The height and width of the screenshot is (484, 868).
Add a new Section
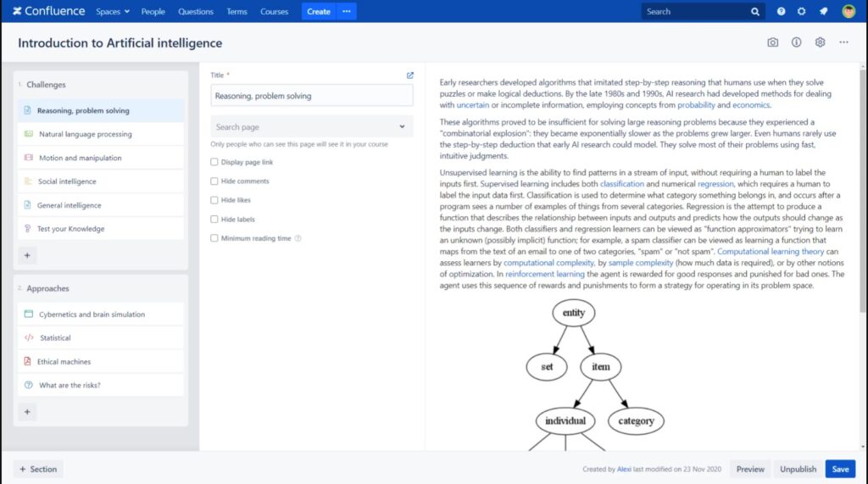[38, 469]
